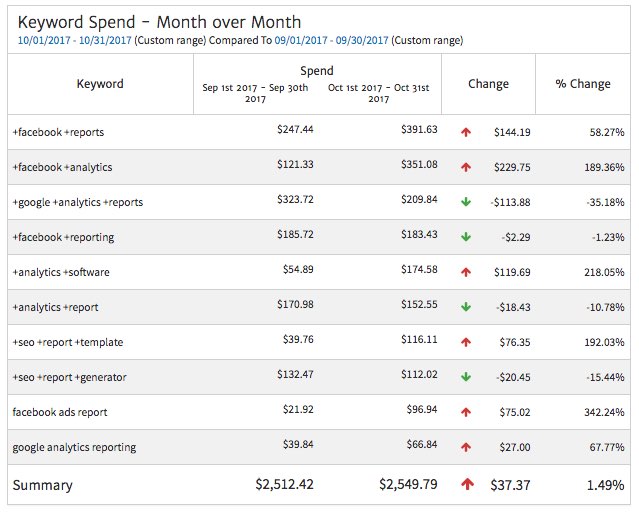
Task: Click the red up arrow for +facebook +analytics
Action: (x=465, y=167)
